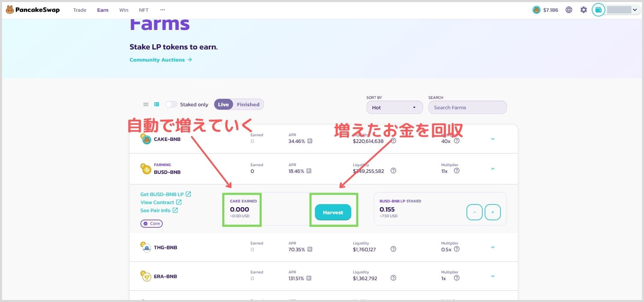This screenshot has height=302, width=644.
Task: Select the Finished farms tab
Action: (248, 104)
